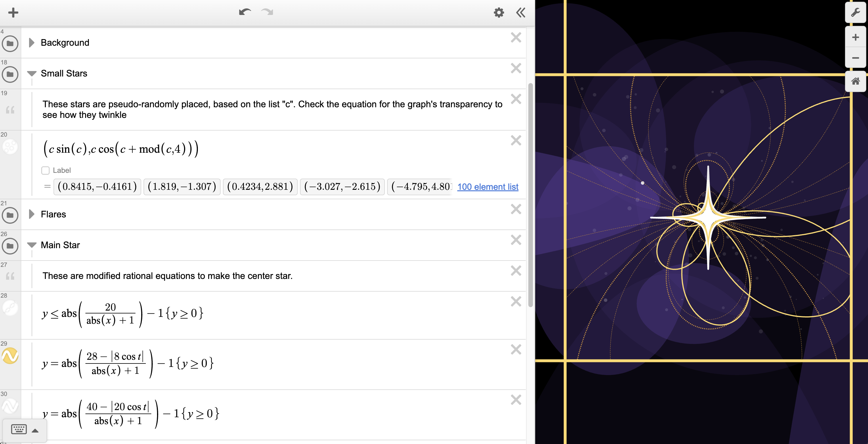Toggle visibility of the Main Star folder
This screenshot has height=444, width=868.
pyautogui.click(x=10, y=246)
